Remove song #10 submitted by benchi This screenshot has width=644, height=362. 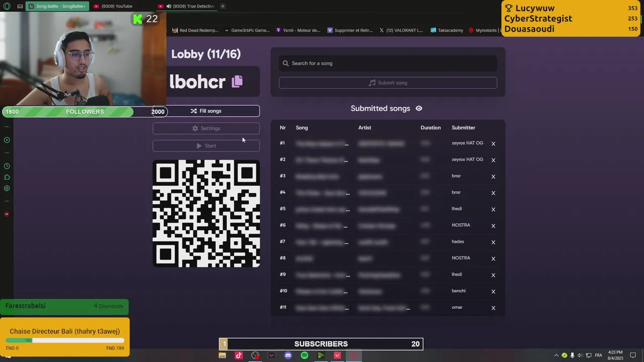click(493, 292)
